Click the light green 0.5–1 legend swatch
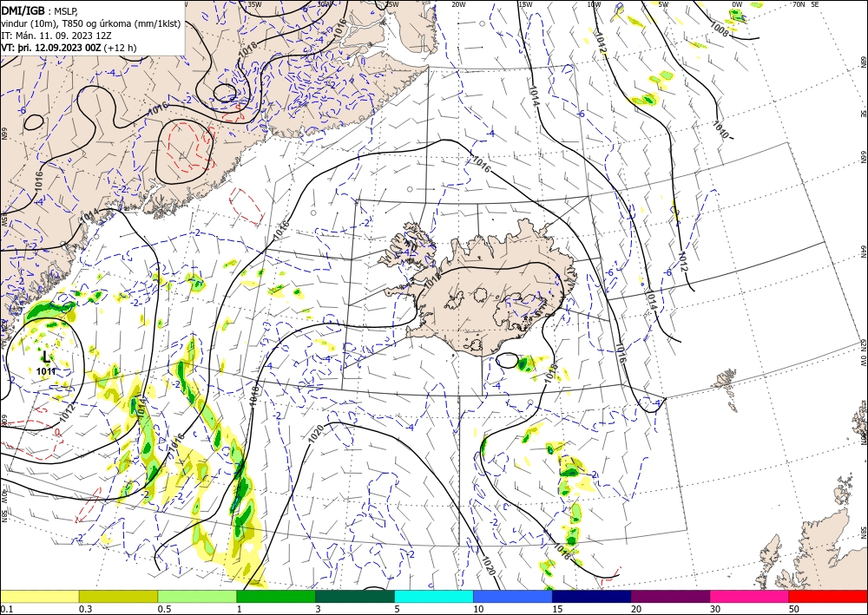Viewport: 868px width, 615px height. 197,596
